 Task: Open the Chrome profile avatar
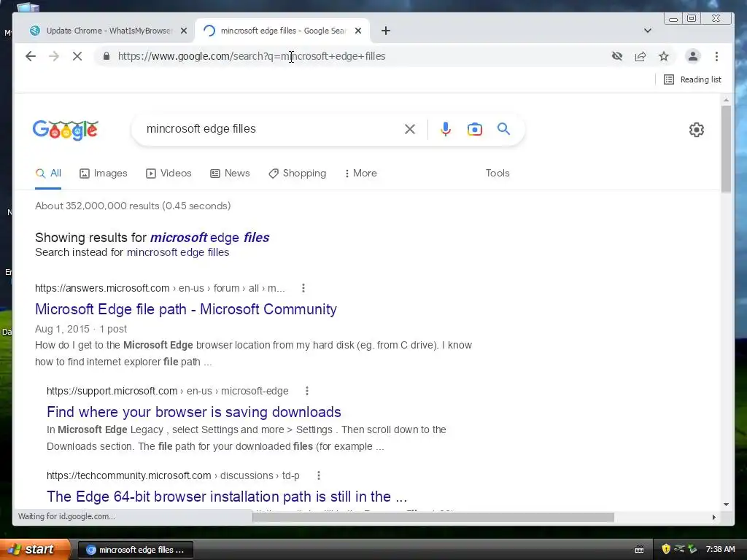tap(693, 56)
